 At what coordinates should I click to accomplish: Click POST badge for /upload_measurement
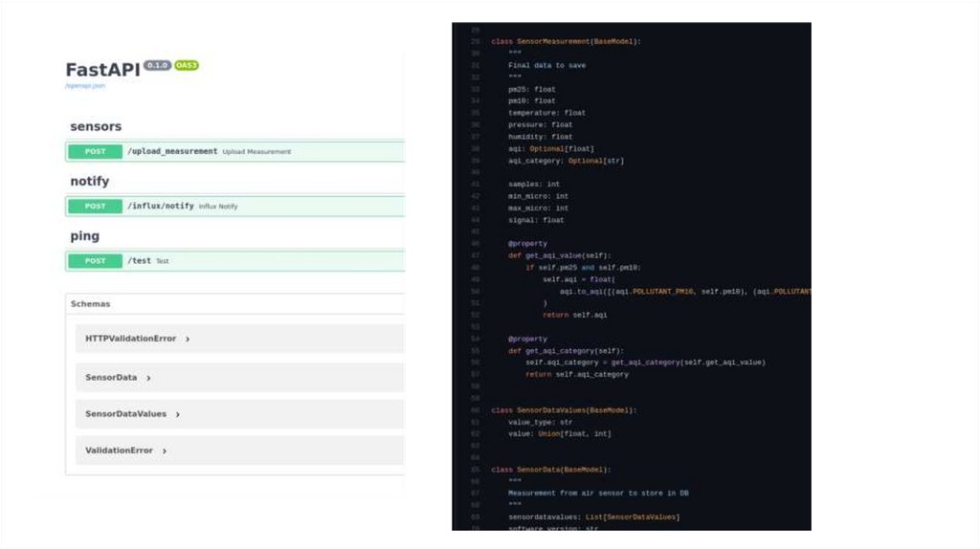[95, 151]
